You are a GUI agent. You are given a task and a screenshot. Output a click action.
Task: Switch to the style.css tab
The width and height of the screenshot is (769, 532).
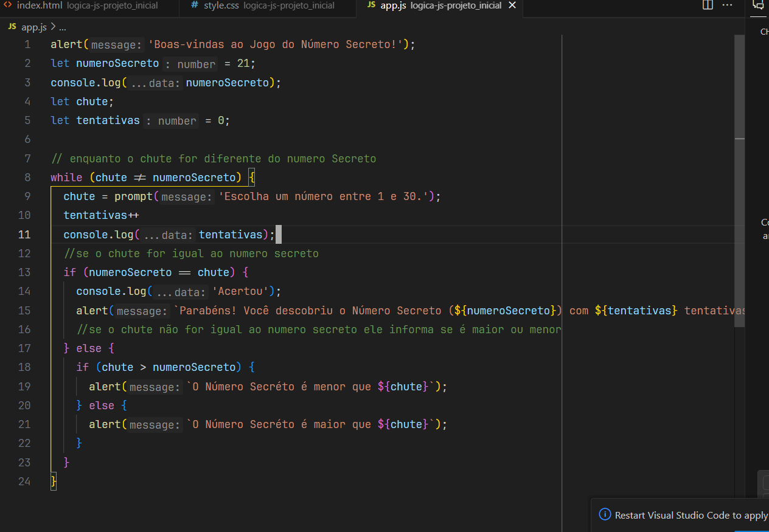(x=268, y=5)
